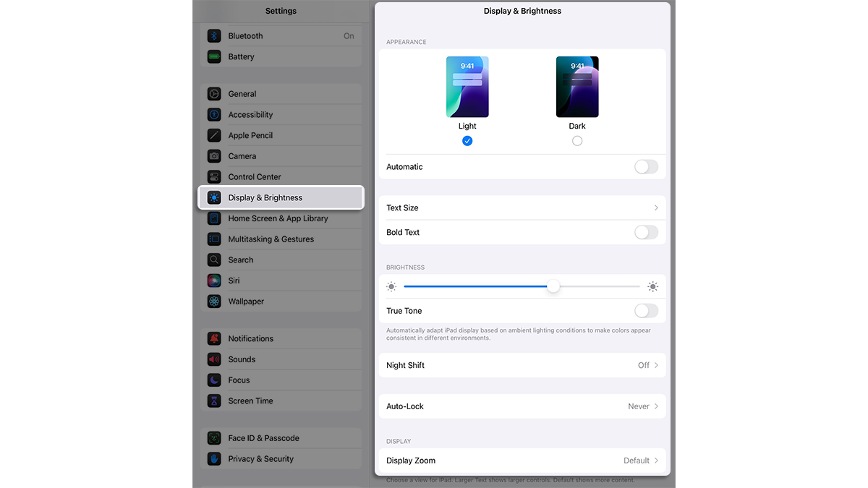This screenshot has height=488, width=868.
Task: Click the Sounds speaker icon
Action: [x=214, y=359]
